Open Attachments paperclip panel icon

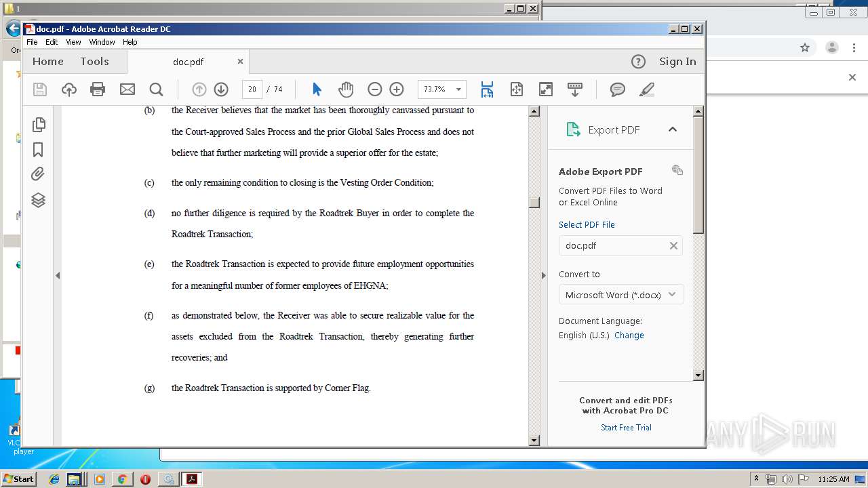(39, 174)
